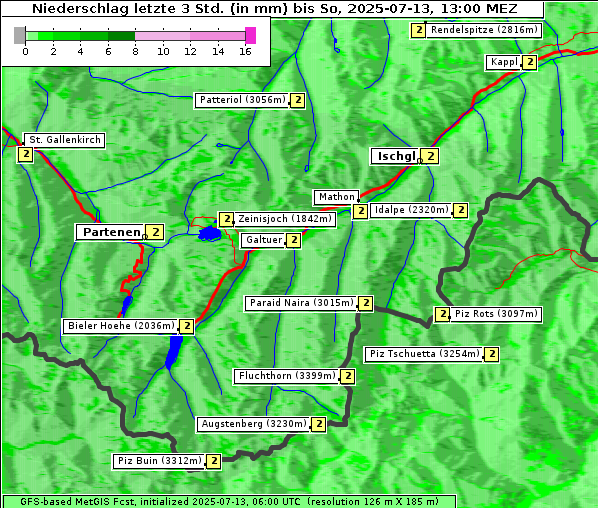598x508 pixels.
Task: Click the Kappl town label
Action: pos(503,62)
